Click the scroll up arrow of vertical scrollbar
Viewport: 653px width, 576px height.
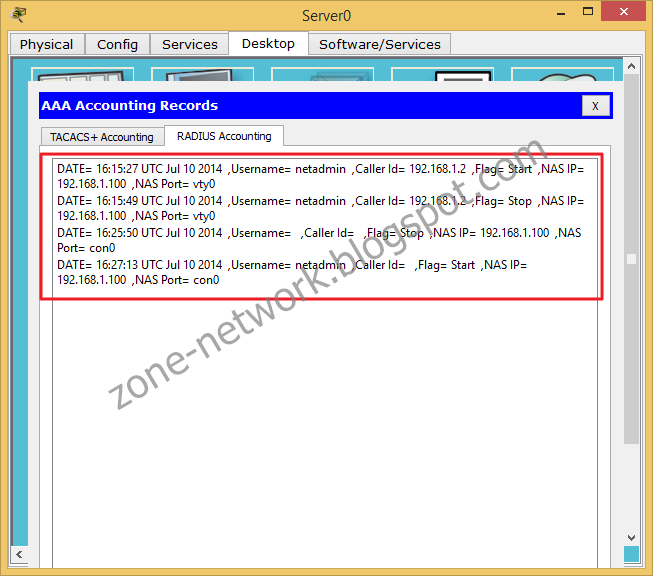click(631, 66)
